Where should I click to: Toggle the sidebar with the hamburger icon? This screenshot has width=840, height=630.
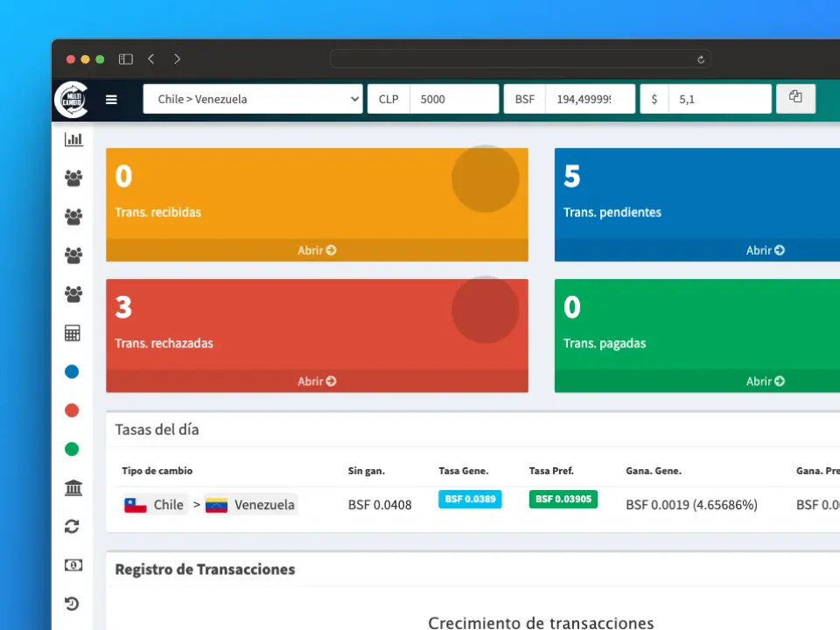pos(111,99)
